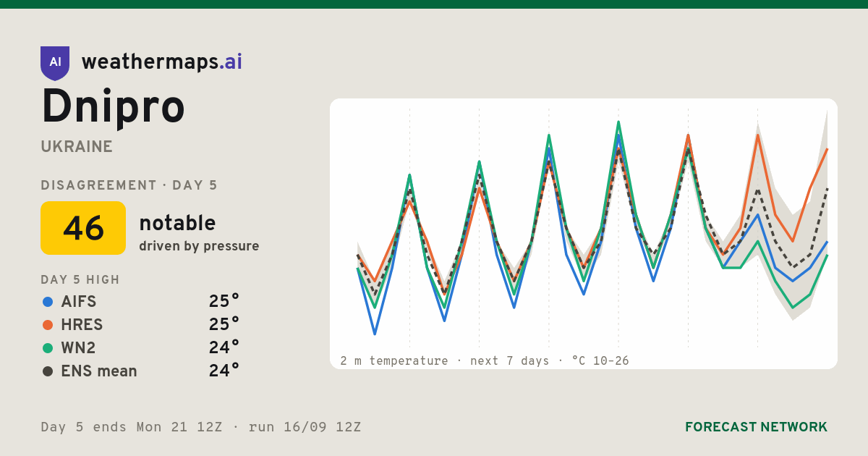This screenshot has height=456, width=868.
Task: Click the ENS mean label
Action: 99,371
